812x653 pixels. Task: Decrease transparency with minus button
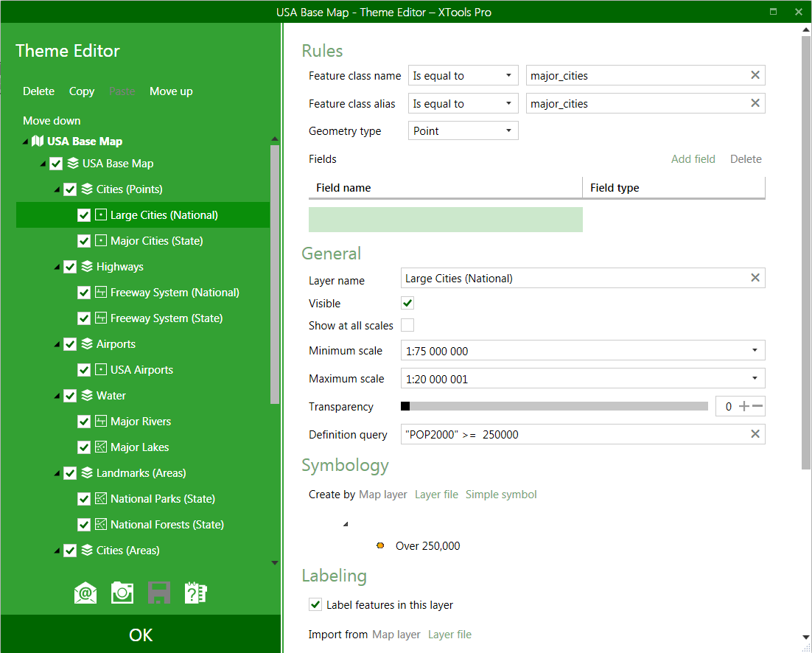pyautogui.click(x=757, y=407)
